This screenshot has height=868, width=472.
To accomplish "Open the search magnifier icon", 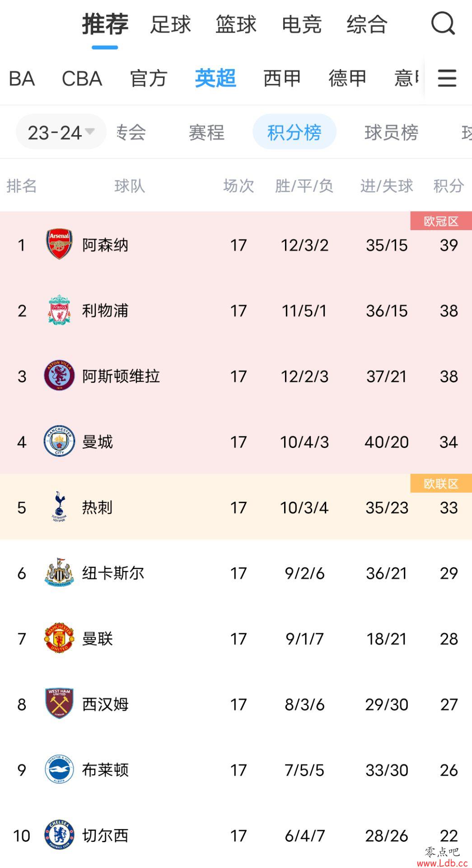I will point(443,24).
